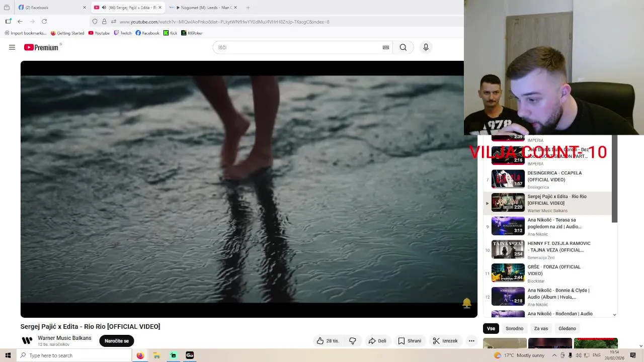Share the video via Deli button

coord(377,341)
